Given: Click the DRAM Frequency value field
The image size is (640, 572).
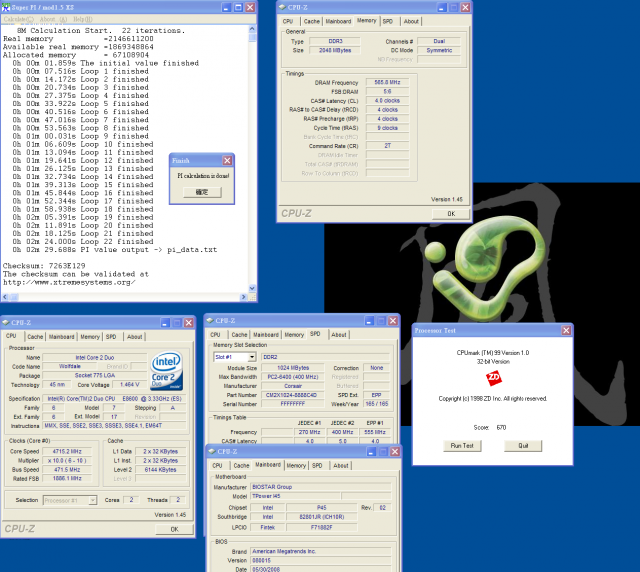Looking at the screenshot, I should 387,82.
